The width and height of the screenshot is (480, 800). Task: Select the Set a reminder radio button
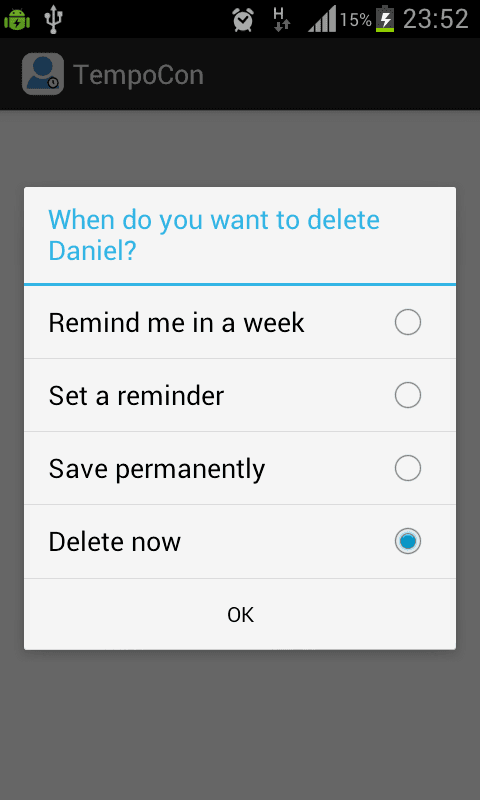[x=408, y=395]
